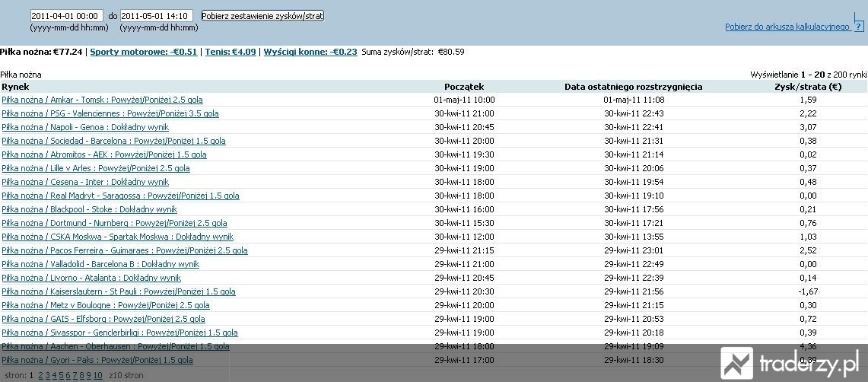Go to results page 8
Viewport: 868px width, 382px height.
[x=81, y=375]
